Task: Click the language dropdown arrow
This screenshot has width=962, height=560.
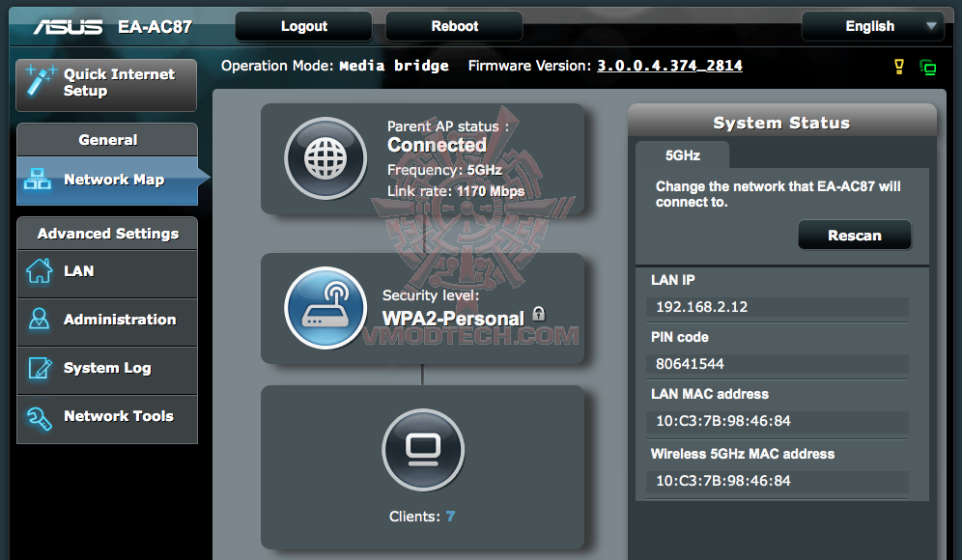Action: tap(931, 26)
